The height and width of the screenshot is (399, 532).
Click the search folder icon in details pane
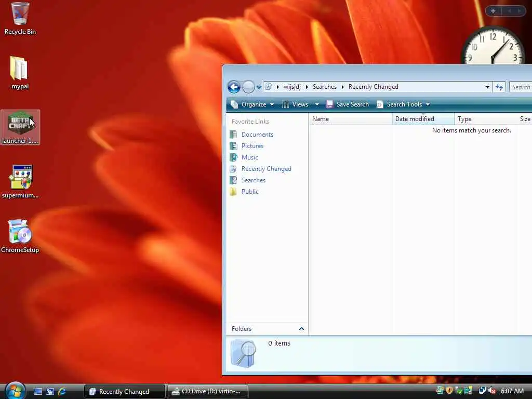pyautogui.click(x=243, y=354)
